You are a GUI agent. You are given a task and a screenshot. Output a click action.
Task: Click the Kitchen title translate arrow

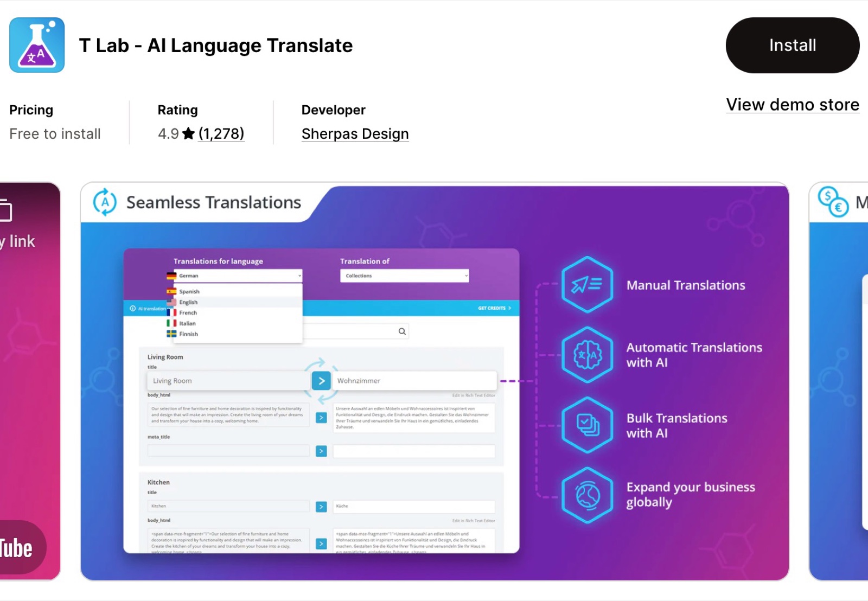321,507
